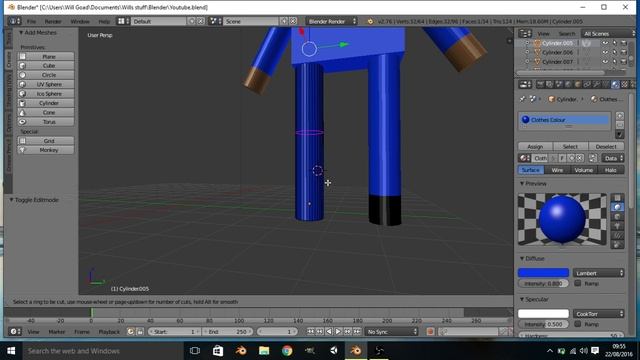Viewport: 640px width, 360px height.
Task: Click the timeline Start frame field
Action: click(175, 332)
